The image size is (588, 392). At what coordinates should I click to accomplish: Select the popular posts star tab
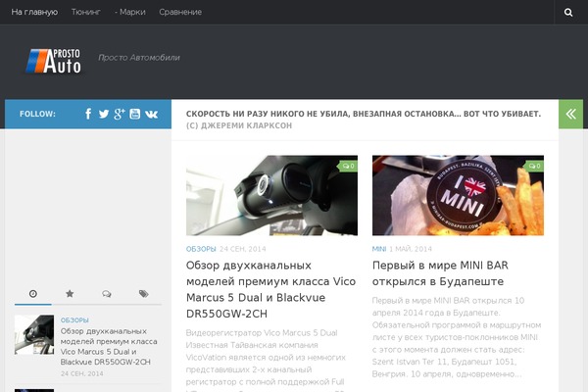point(70,294)
